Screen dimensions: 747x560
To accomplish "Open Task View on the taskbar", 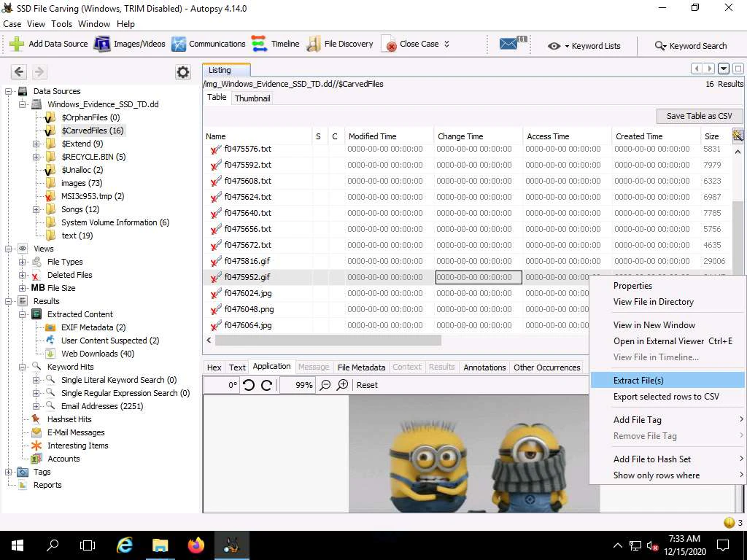I will tap(88, 545).
